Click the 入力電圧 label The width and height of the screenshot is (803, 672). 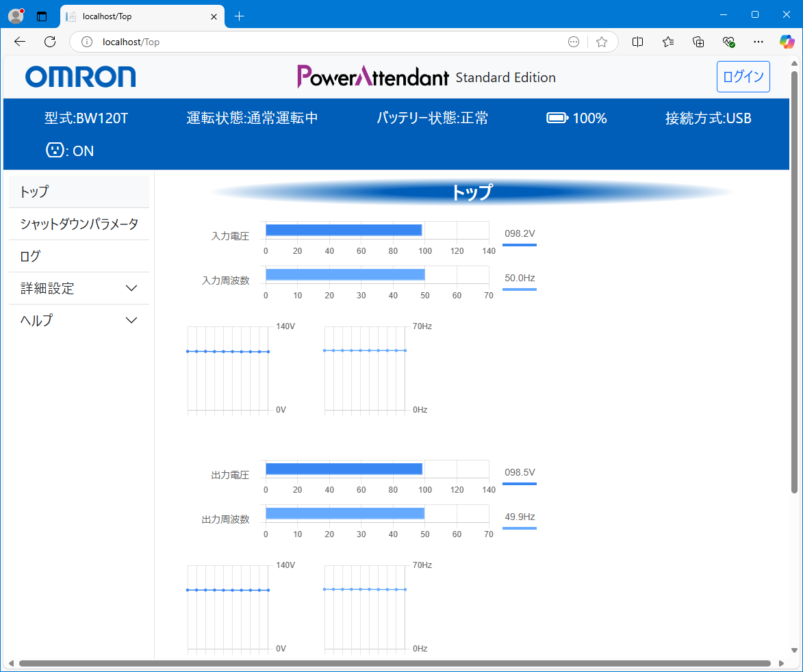coord(231,236)
